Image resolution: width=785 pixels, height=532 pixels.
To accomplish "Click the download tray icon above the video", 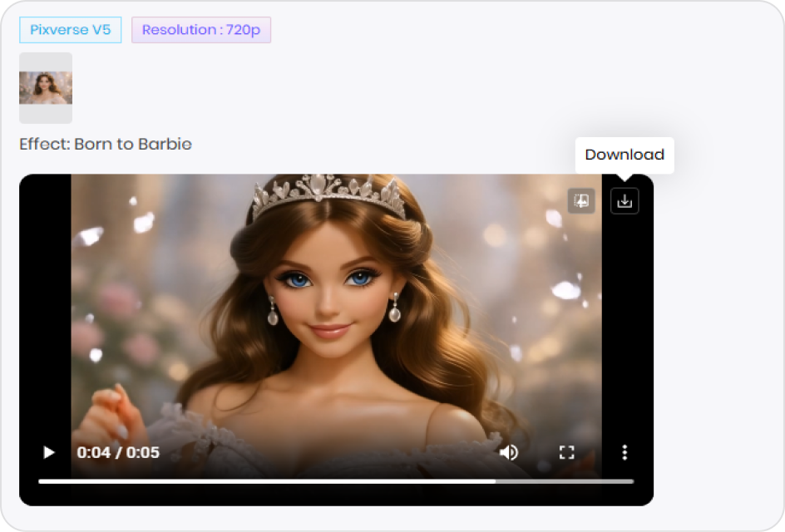I will pyautogui.click(x=625, y=200).
